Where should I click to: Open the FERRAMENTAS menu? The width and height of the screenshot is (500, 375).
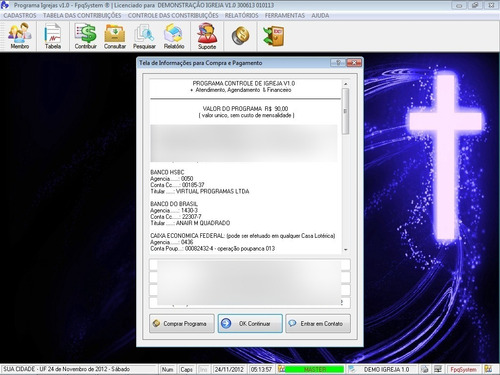[285, 15]
